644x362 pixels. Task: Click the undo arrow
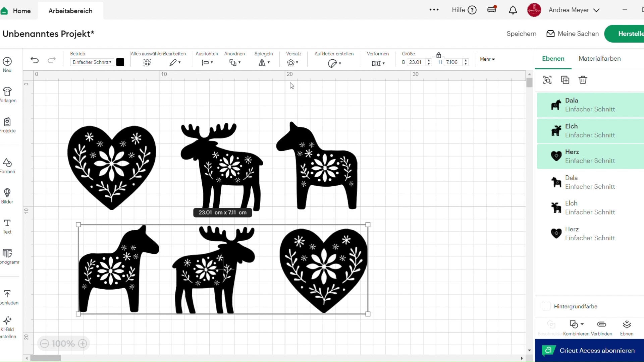click(35, 60)
